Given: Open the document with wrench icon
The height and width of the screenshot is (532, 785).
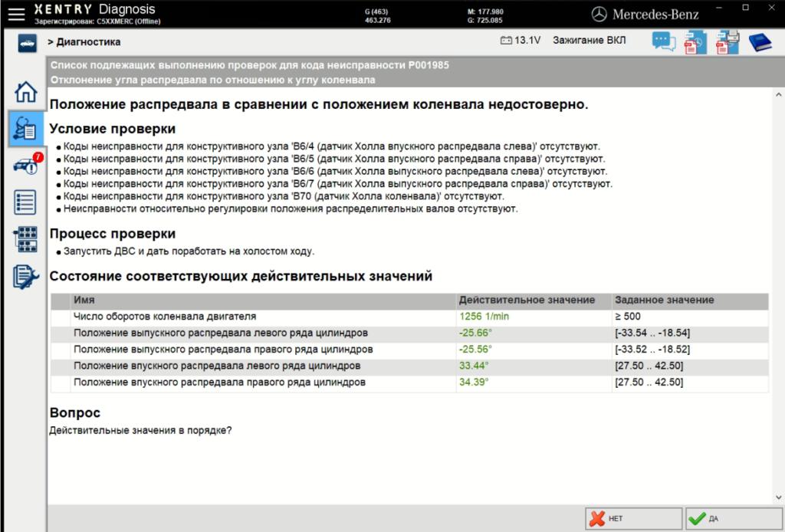Looking at the screenshot, I should pyautogui.click(x=26, y=277).
